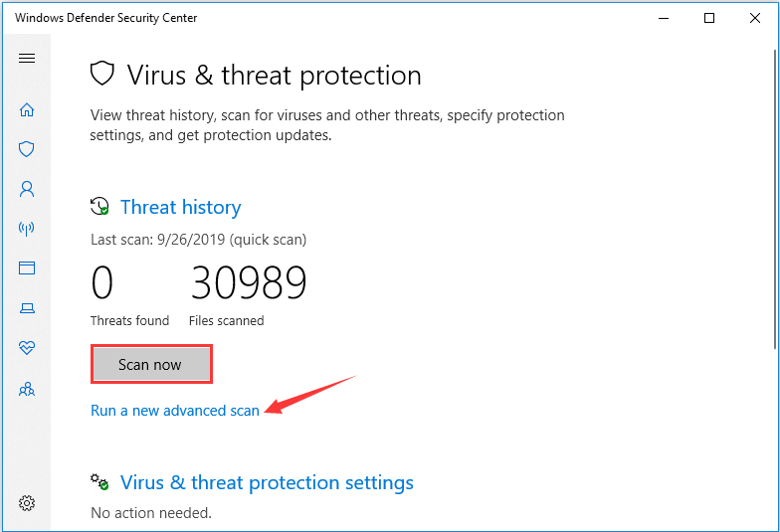Image resolution: width=780 pixels, height=532 pixels.
Task: Open the hamburger navigation menu
Action: [27, 58]
